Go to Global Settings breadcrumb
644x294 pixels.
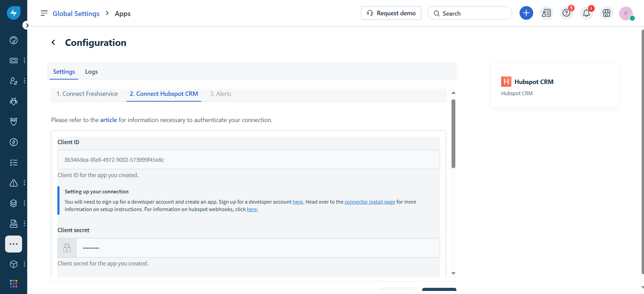(x=76, y=13)
